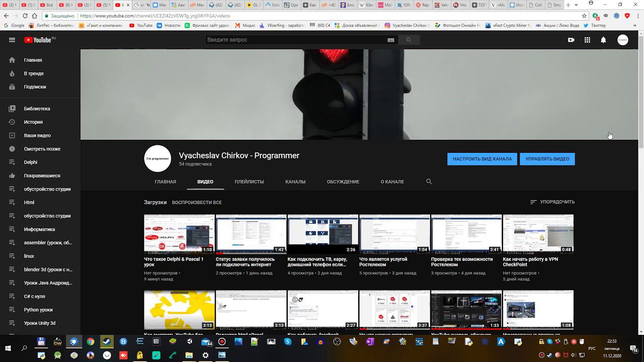Open the Delphi playlist in sidebar
The width and height of the screenshot is (644, 362).
[40, 162]
